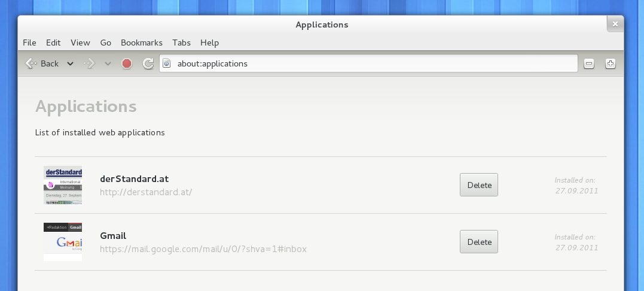
Task: Stop loading with the red Stop icon
Action: [x=127, y=63]
